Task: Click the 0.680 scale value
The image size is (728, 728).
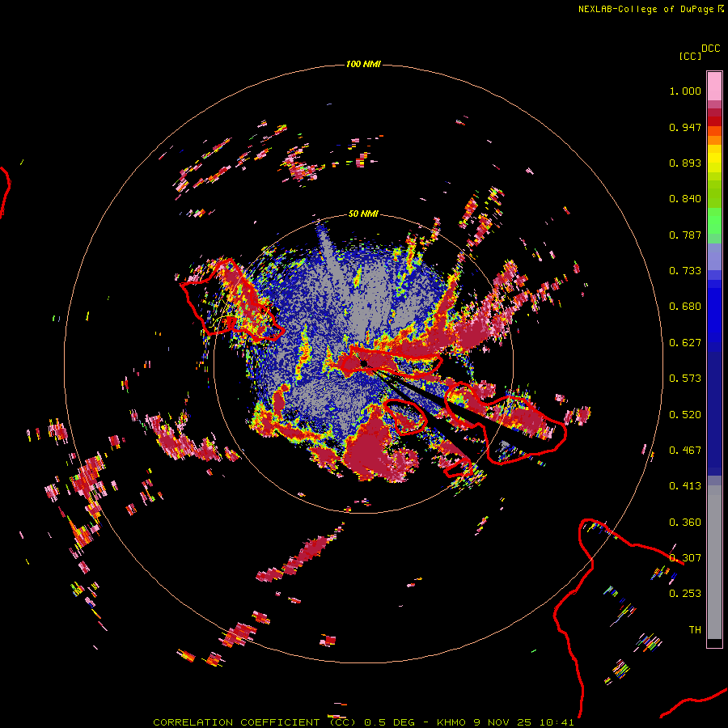Action: (685, 307)
